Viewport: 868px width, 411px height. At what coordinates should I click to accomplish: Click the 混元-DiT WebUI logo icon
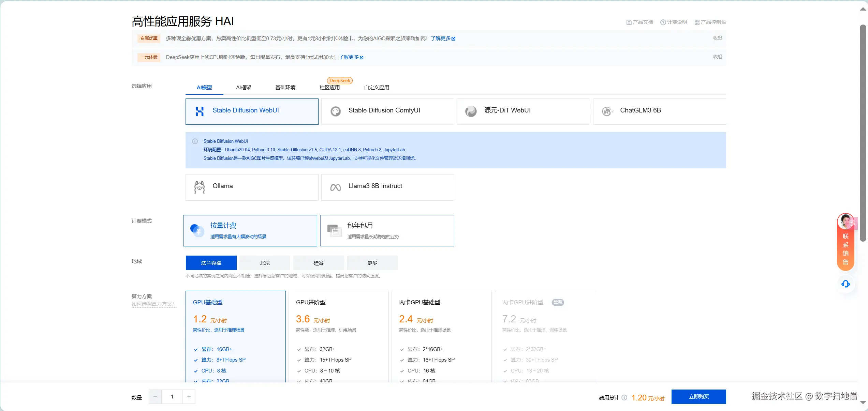[x=471, y=111]
